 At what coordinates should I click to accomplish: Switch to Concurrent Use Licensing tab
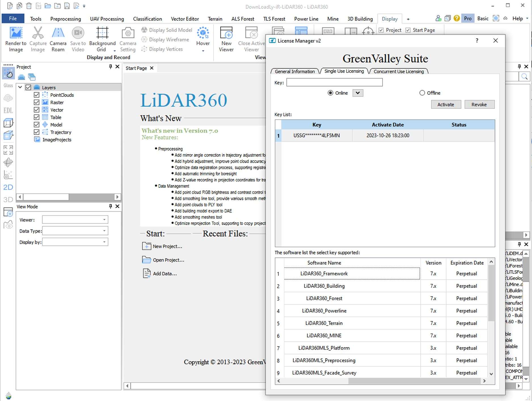pyautogui.click(x=398, y=71)
